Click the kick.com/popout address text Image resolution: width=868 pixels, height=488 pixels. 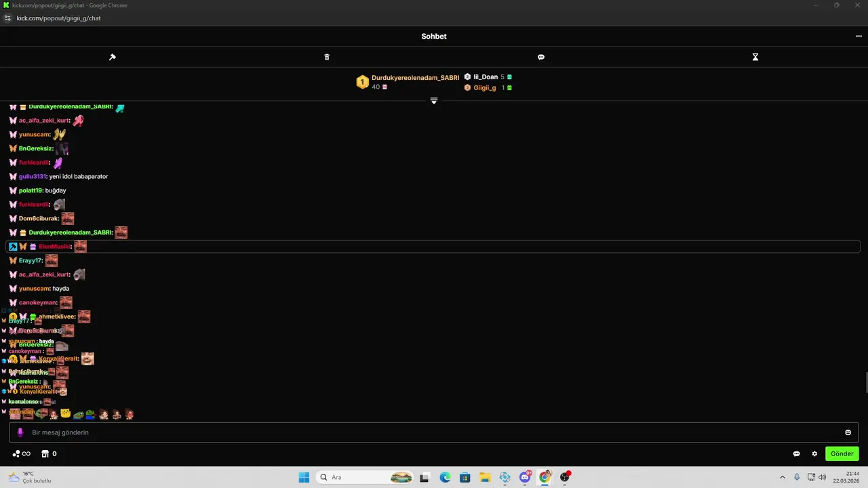coord(59,18)
